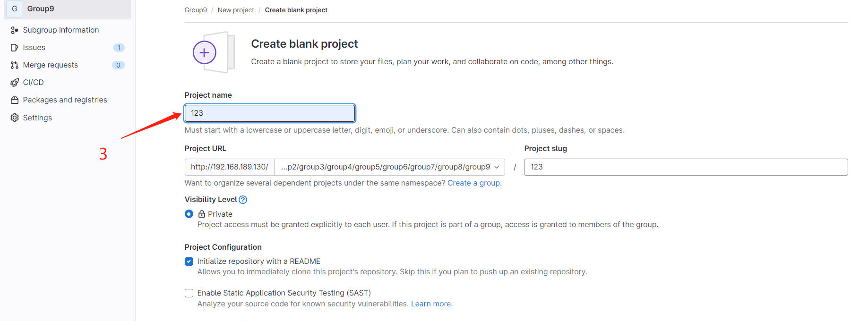The image size is (868, 321).
Task: Click the CI/CD rocket icon
Action: pos(15,83)
